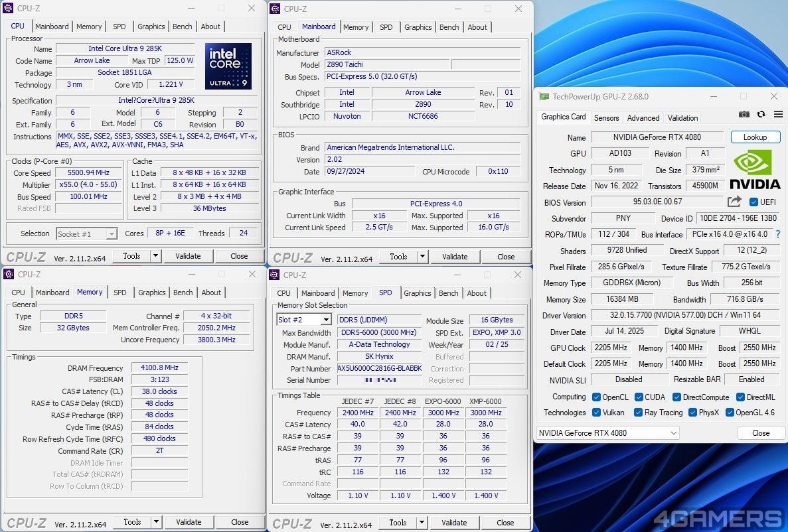788x532 pixels.
Task: Toggle the Ray Tracing checkbox
Action: [638, 413]
